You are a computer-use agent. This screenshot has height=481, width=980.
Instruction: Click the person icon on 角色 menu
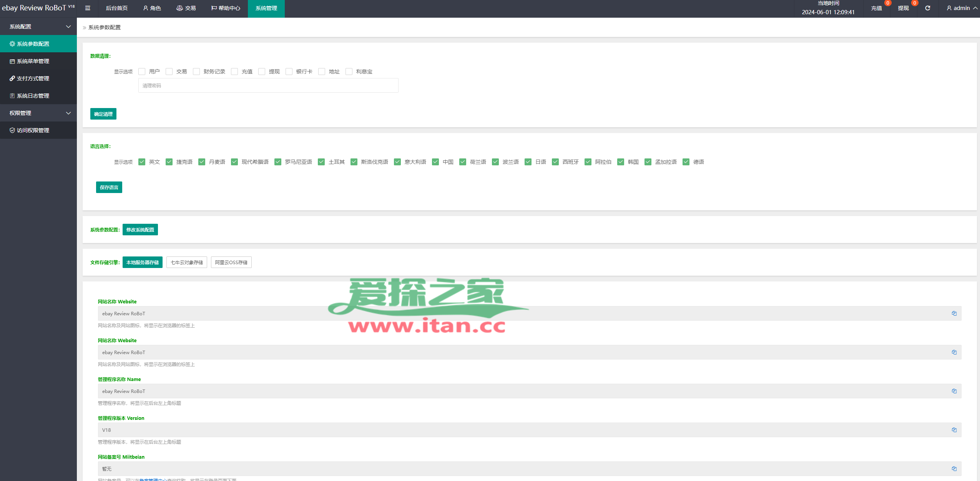(146, 8)
